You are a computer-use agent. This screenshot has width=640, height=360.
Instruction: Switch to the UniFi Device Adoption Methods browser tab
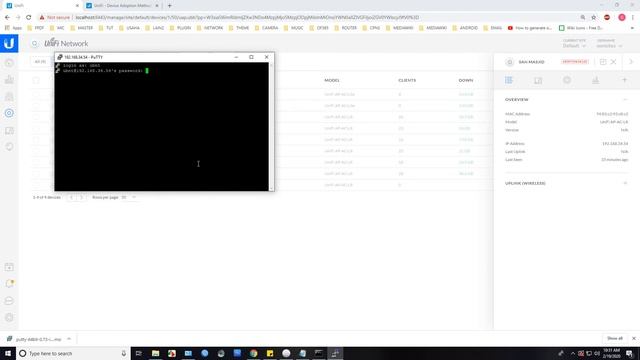coord(122,6)
